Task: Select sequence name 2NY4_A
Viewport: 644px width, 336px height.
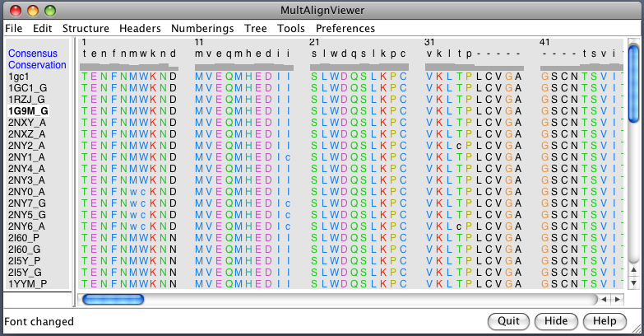Action: pos(26,169)
